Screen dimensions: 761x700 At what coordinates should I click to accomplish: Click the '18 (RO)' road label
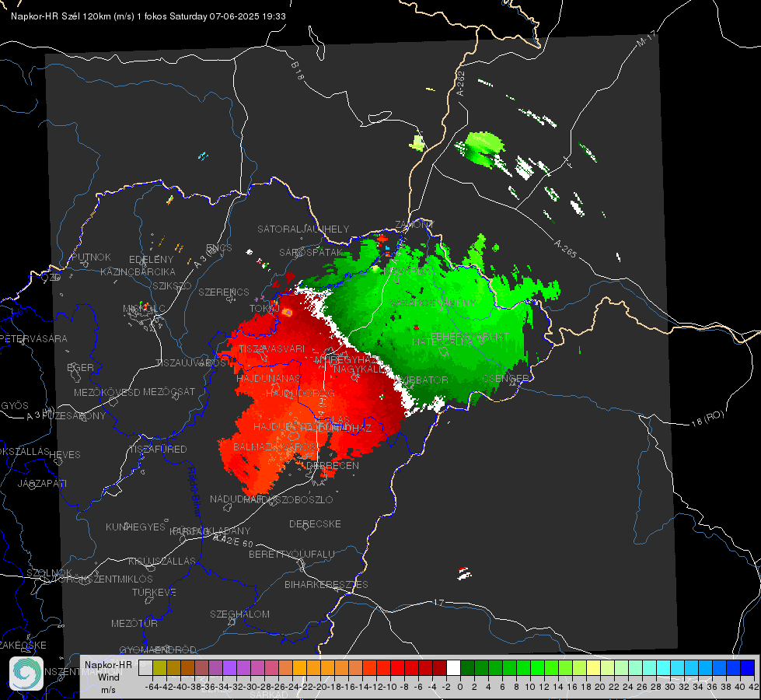tap(707, 418)
